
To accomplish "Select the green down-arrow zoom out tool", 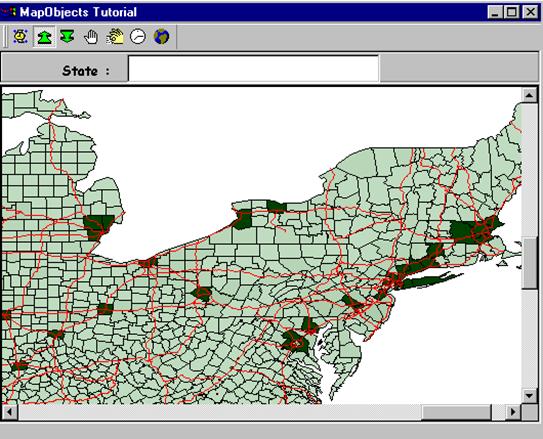I will pos(67,36).
